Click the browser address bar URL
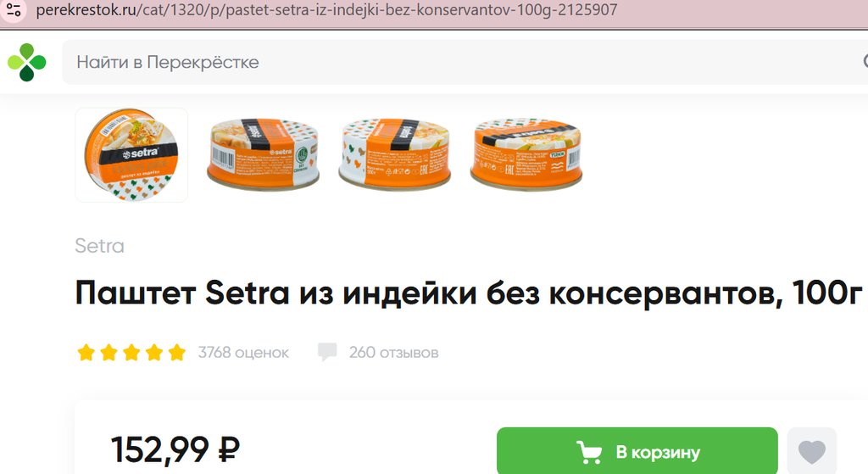 click(x=326, y=10)
